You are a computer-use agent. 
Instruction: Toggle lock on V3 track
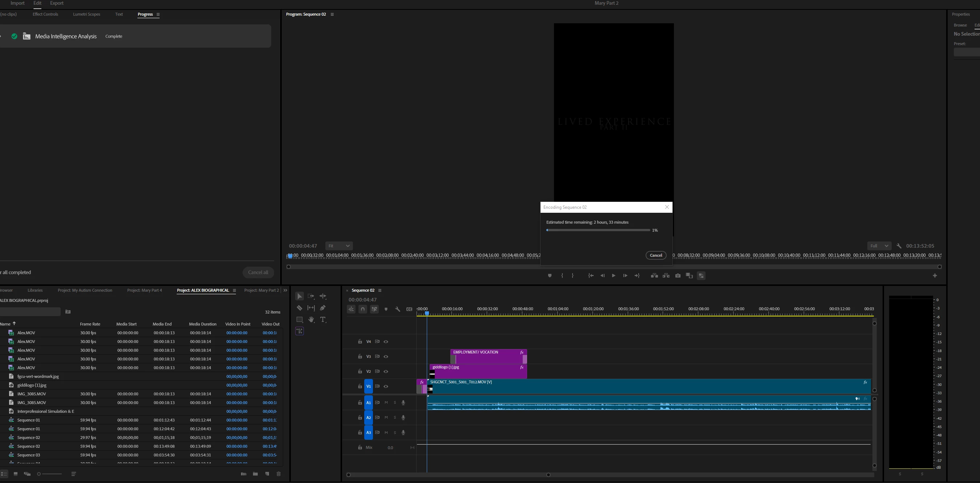point(360,357)
